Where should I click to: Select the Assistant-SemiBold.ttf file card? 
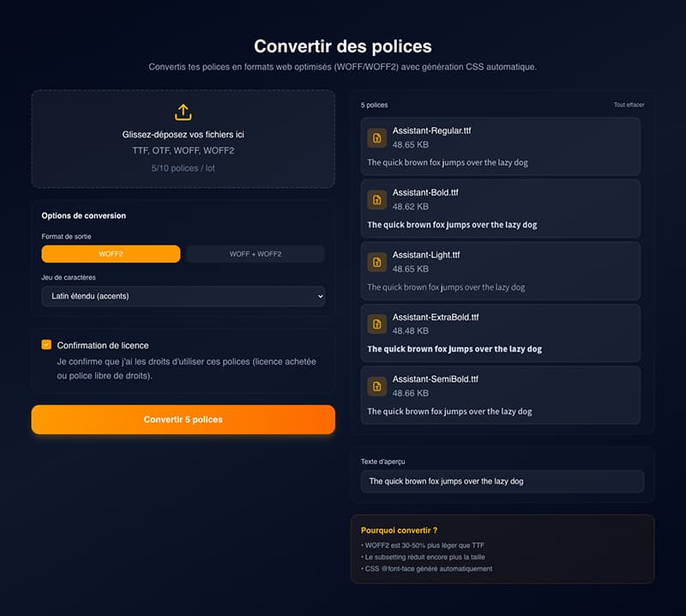click(x=501, y=395)
